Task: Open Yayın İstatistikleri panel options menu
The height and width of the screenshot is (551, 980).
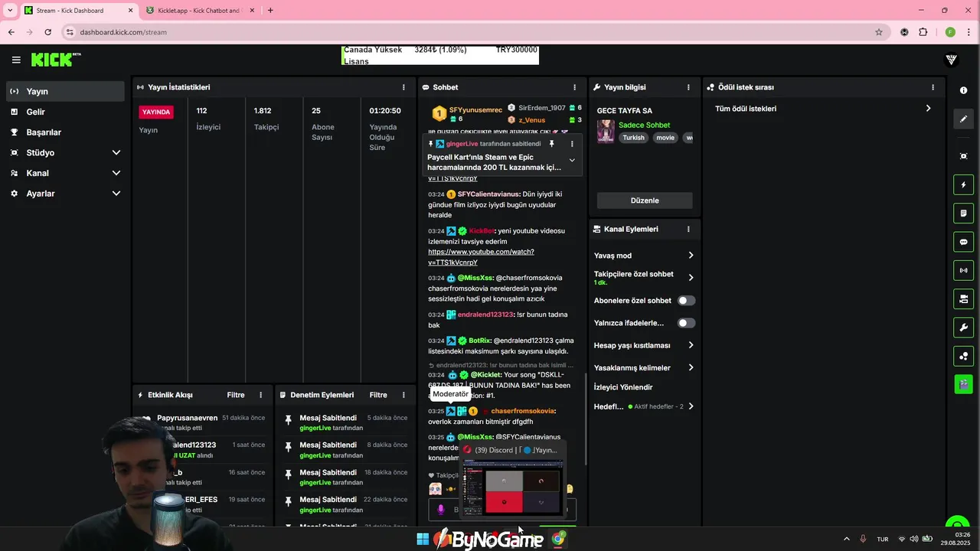Action: tap(403, 87)
